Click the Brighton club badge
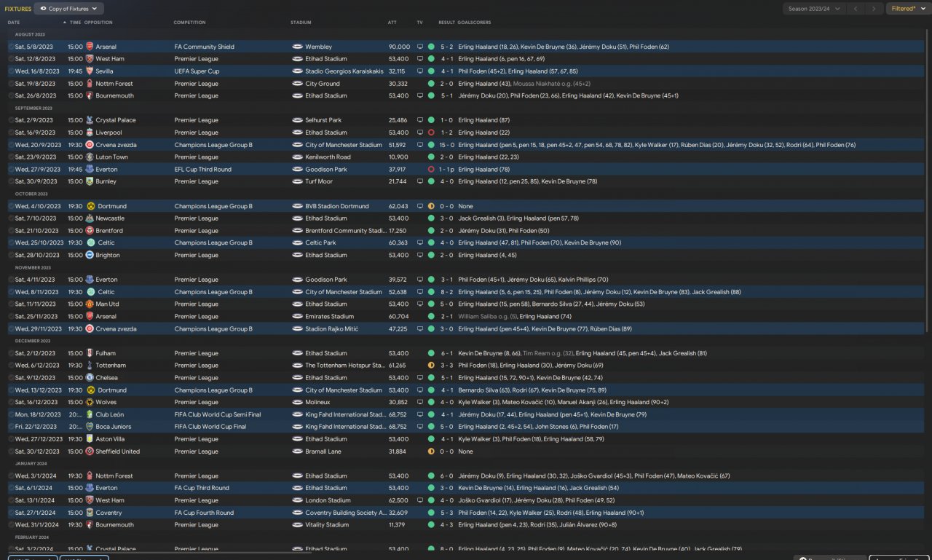The image size is (932, 560). 90,255
